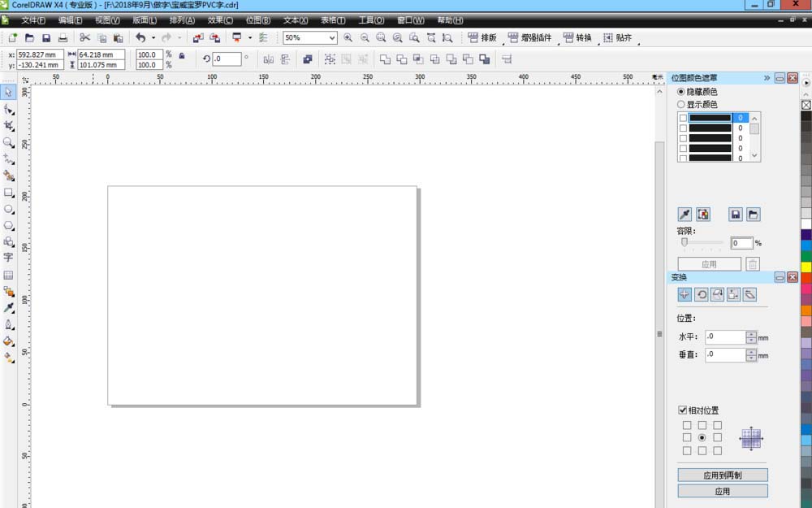The image size is (812, 508).
Task: Open the zoom level 50% dropdown
Action: click(x=332, y=38)
